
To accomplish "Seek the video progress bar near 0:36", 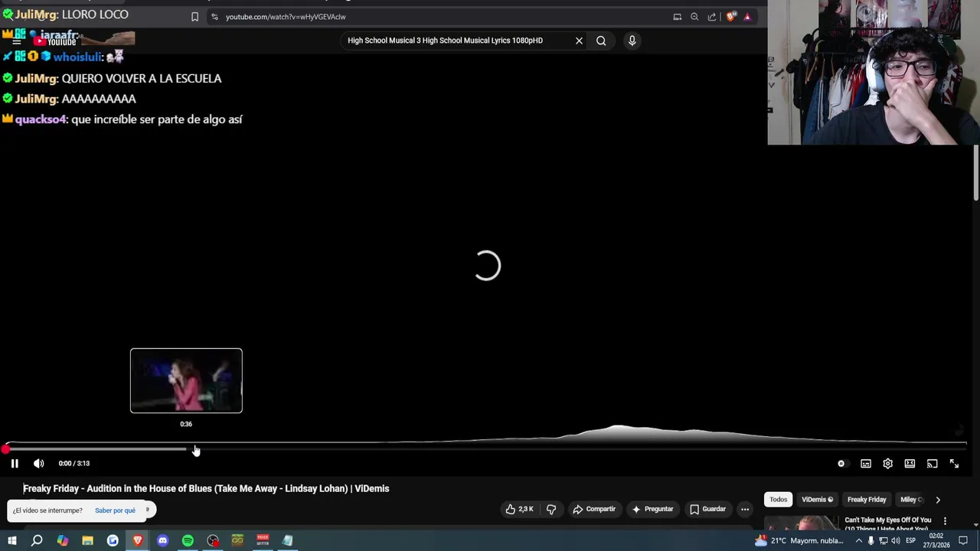I will [186, 449].
